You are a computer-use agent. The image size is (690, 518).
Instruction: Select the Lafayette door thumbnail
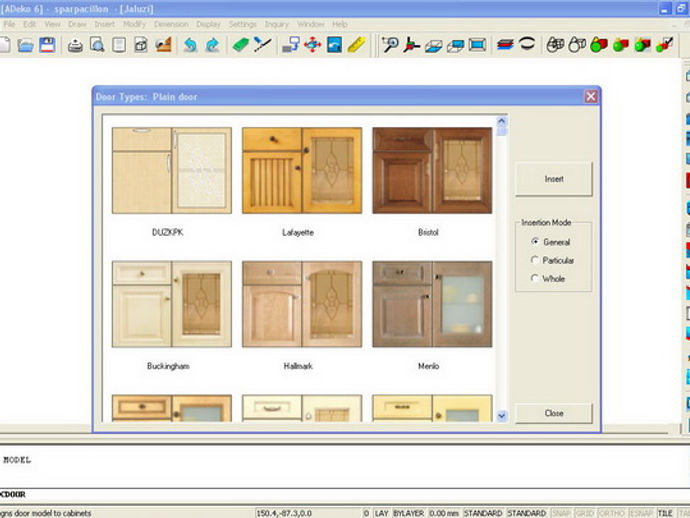tap(302, 170)
